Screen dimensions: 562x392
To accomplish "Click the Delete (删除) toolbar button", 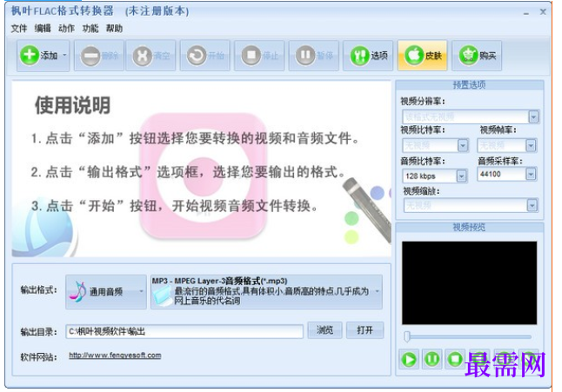I will [99, 56].
